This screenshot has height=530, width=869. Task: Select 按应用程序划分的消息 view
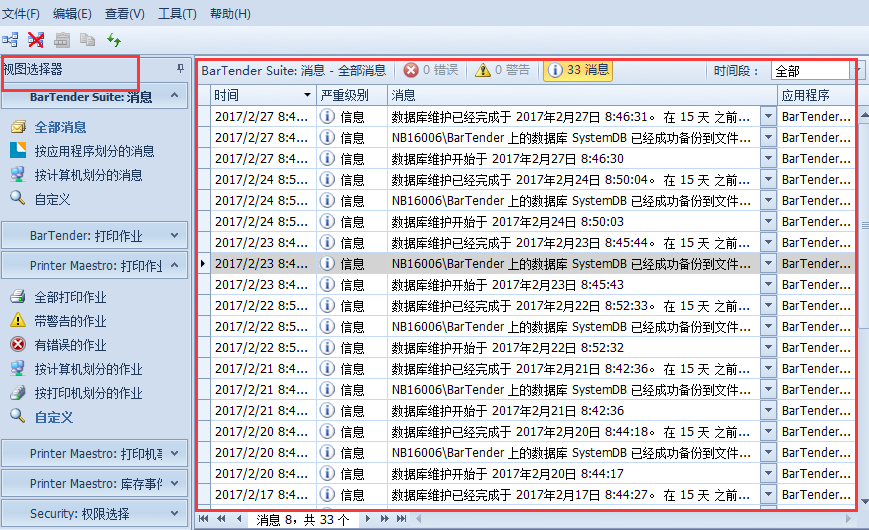[x=94, y=151]
